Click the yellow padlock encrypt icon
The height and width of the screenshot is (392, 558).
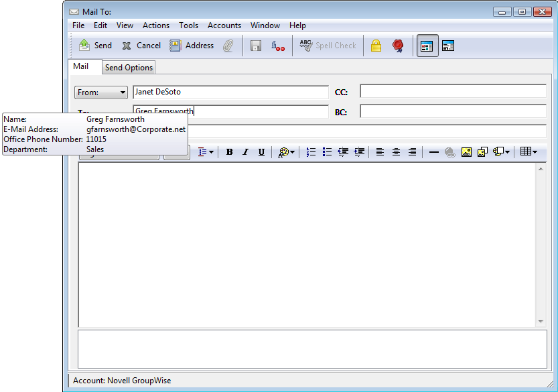tap(376, 46)
